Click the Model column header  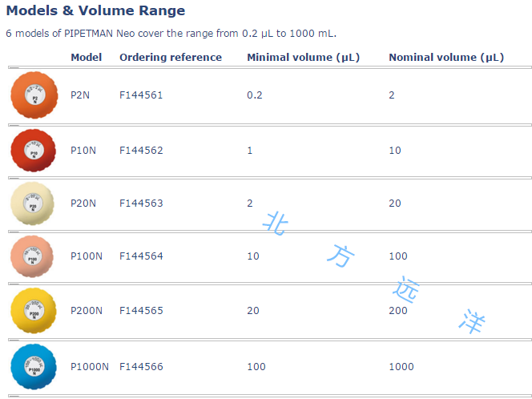pyautogui.click(x=87, y=58)
